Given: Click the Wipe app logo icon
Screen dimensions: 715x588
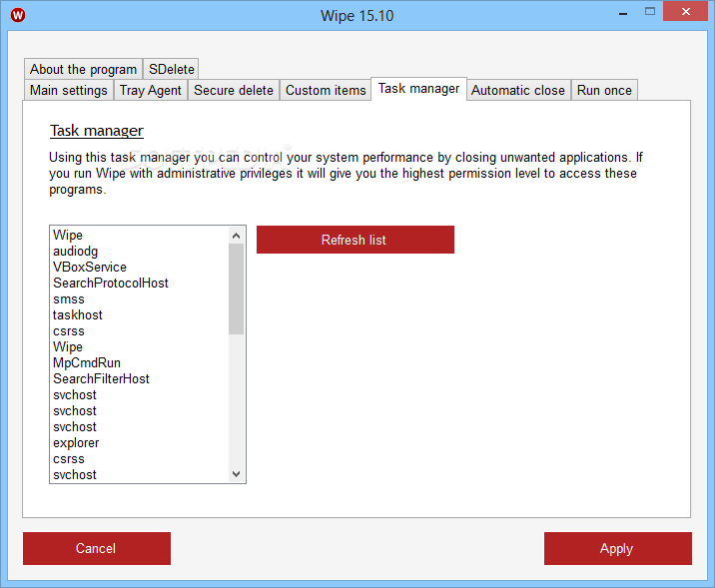Looking at the screenshot, I should 18,15.
